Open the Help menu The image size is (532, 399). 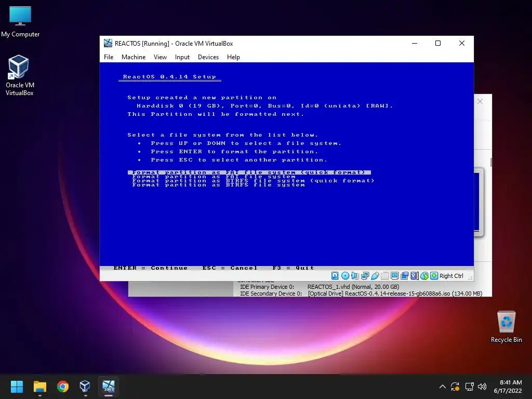233,57
